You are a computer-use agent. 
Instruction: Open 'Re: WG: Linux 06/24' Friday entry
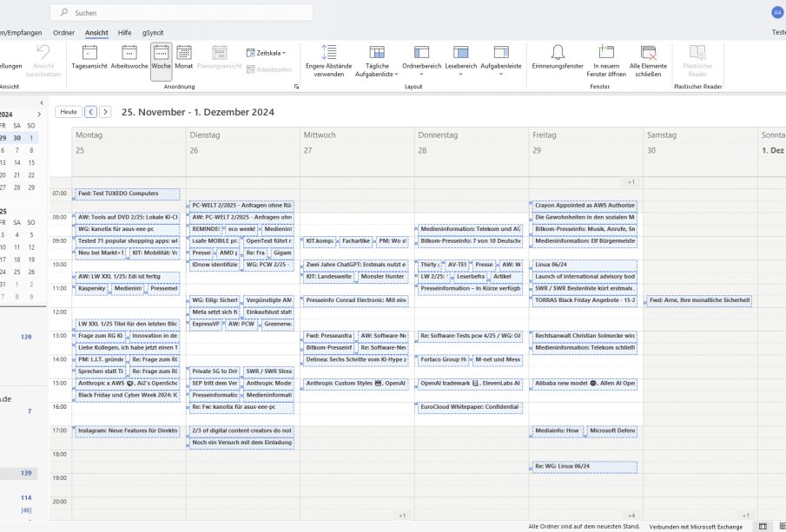pos(585,466)
